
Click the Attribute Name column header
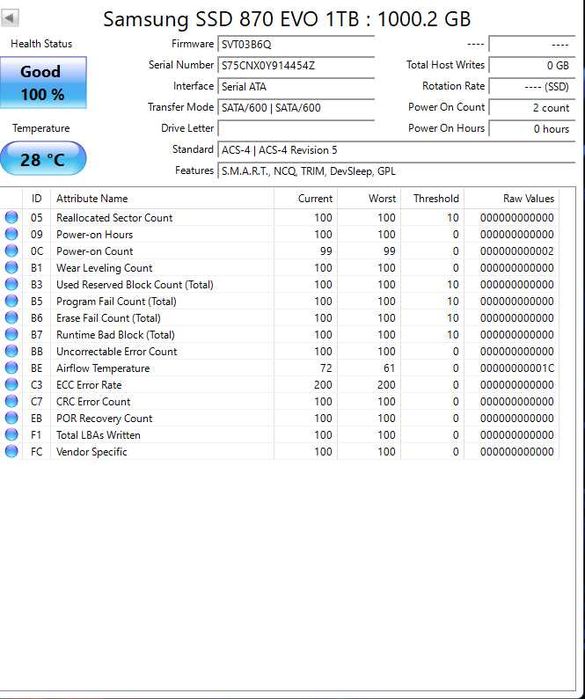click(162, 198)
